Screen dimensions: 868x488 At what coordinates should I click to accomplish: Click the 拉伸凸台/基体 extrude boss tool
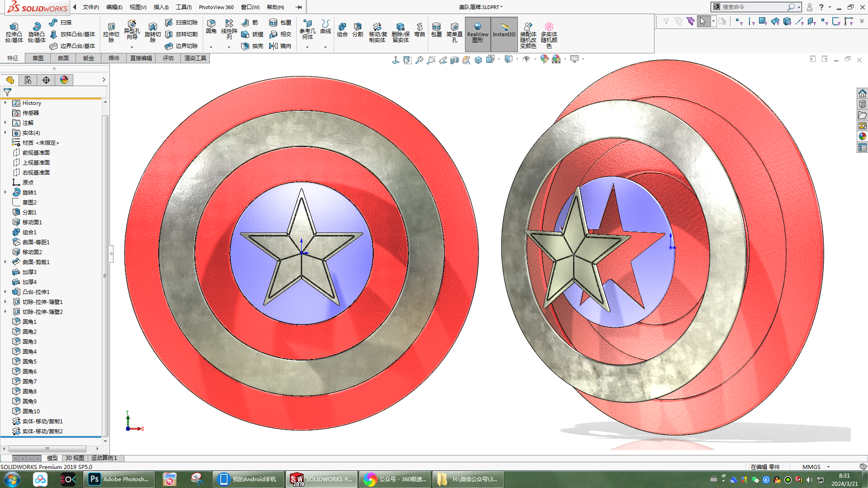(x=14, y=33)
